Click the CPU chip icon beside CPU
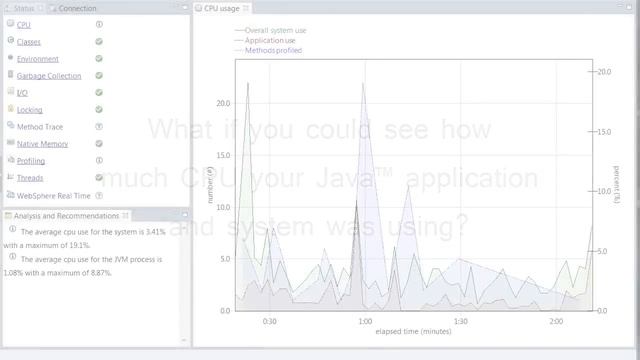 coord(11,24)
